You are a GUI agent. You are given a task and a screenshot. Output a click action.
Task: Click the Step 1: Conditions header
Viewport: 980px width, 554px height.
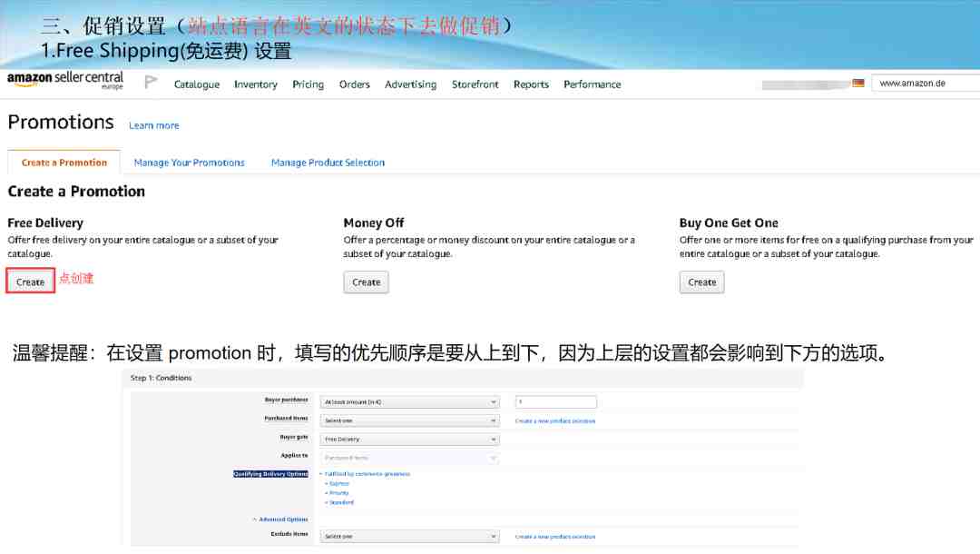tap(162, 379)
